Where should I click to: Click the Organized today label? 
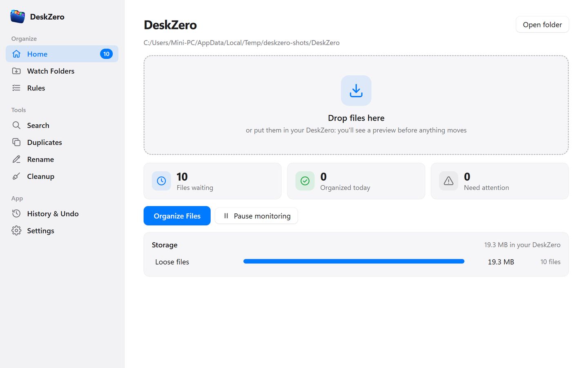(x=345, y=188)
